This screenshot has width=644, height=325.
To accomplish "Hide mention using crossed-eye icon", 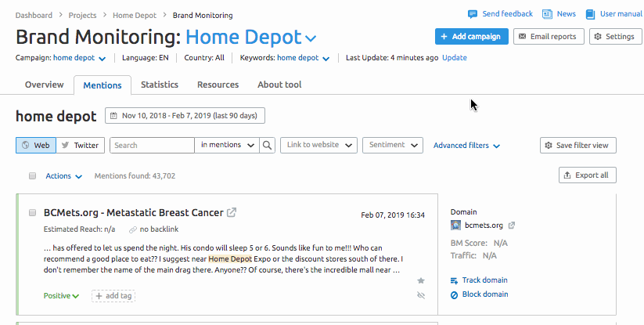I will click(x=420, y=295).
